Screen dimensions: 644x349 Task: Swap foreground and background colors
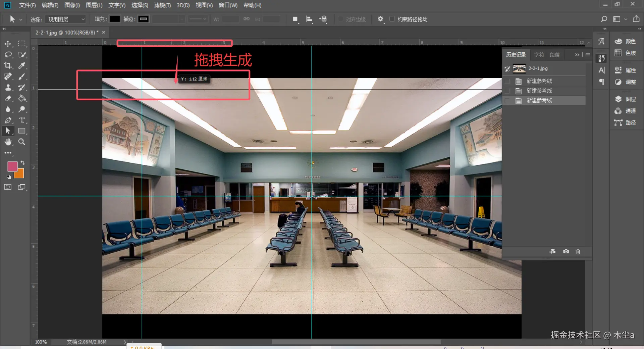22,163
